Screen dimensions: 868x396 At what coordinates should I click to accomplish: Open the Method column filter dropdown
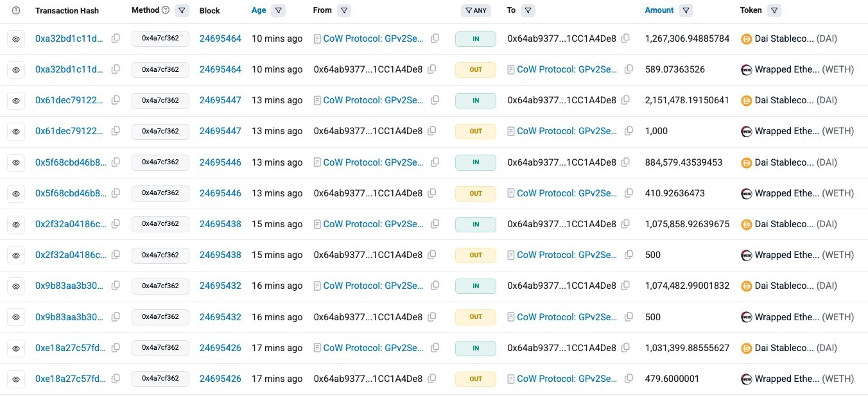[182, 10]
